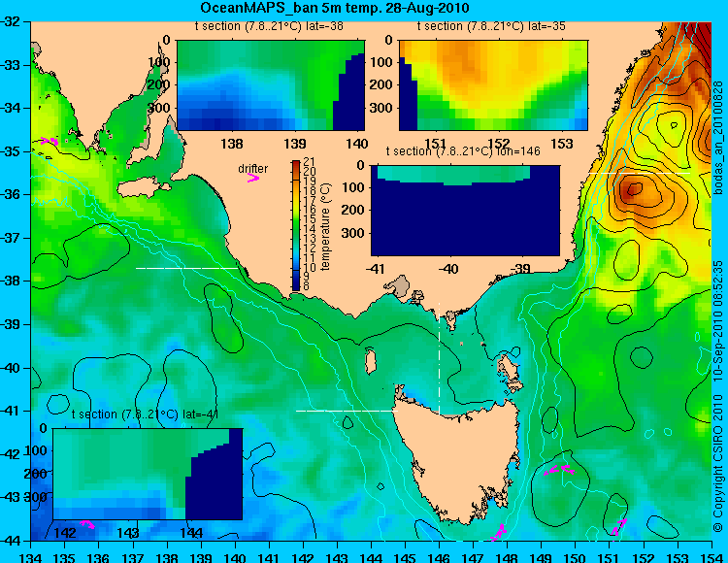Select the magenta drifter arrows east of Tasmania
728x563 pixels.
[559, 470]
